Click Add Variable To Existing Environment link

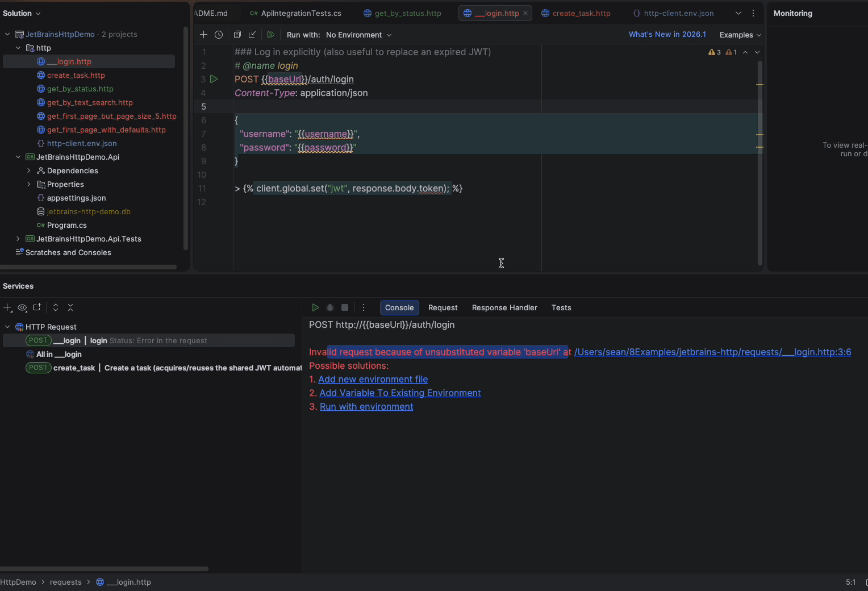[400, 393]
